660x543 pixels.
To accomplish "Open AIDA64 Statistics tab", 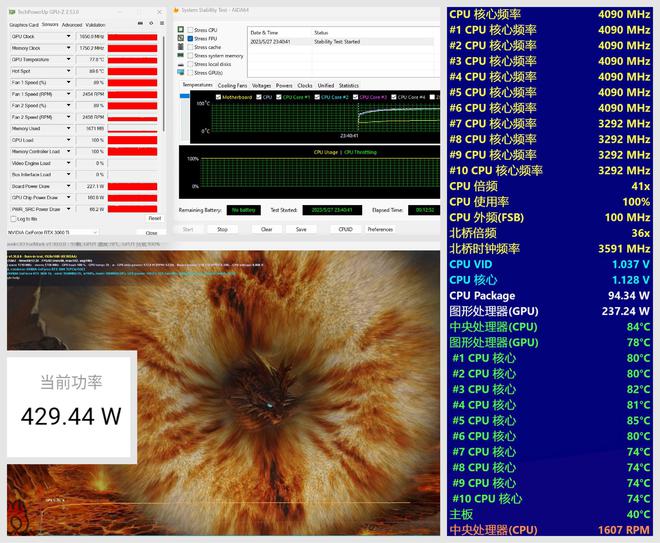I will point(349,85).
